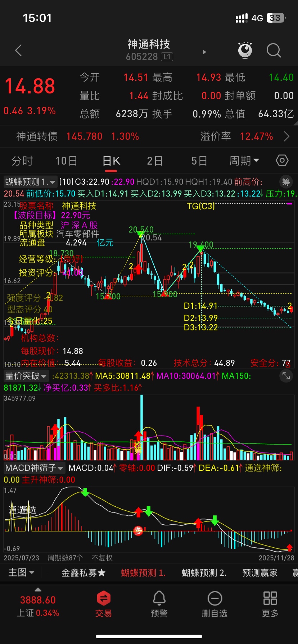The height and width of the screenshot is (644, 298).
Task: Switch to 5日 tab
Action: 199,161
